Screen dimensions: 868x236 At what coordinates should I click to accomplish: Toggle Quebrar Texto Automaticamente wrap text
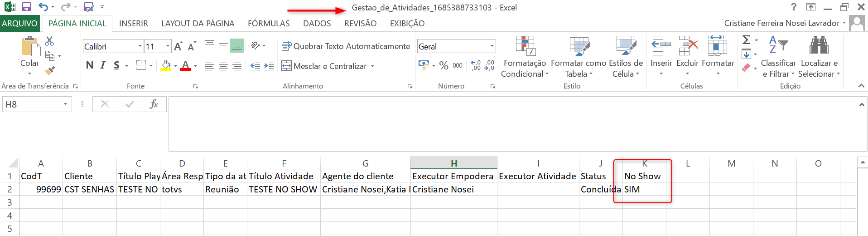(x=346, y=46)
